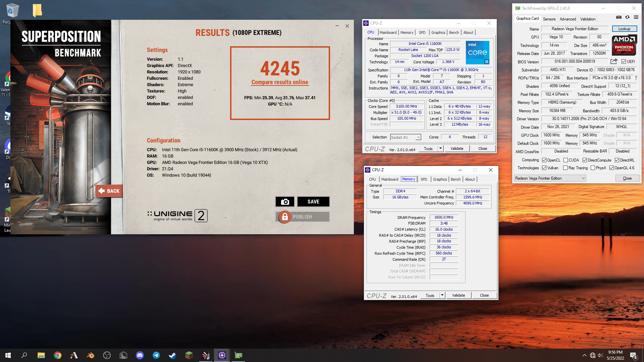Viewport: 644px width, 362px height.
Task: Show hidden system tray icons chevron
Action: [585, 355]
